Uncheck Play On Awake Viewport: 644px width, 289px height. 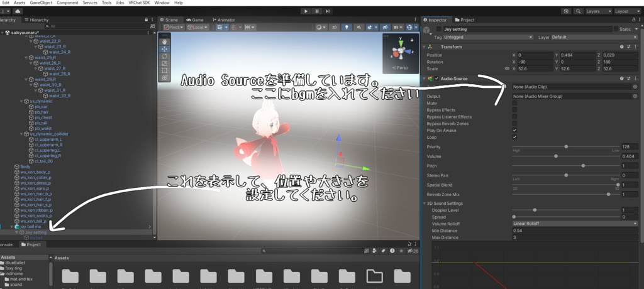(514, 130)
